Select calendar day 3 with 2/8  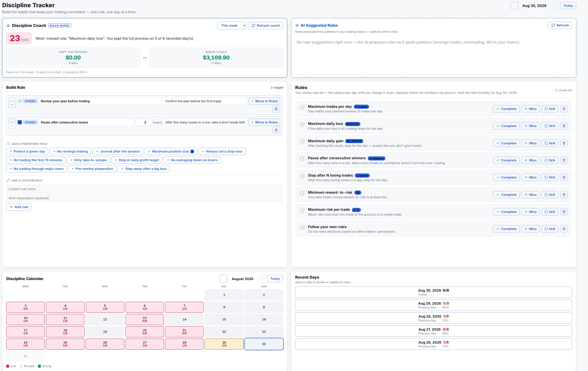click(25, 307)
